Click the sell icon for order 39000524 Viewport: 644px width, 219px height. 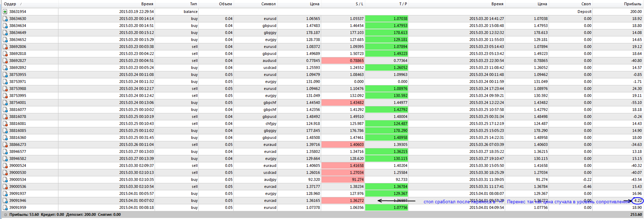(5, 165)
